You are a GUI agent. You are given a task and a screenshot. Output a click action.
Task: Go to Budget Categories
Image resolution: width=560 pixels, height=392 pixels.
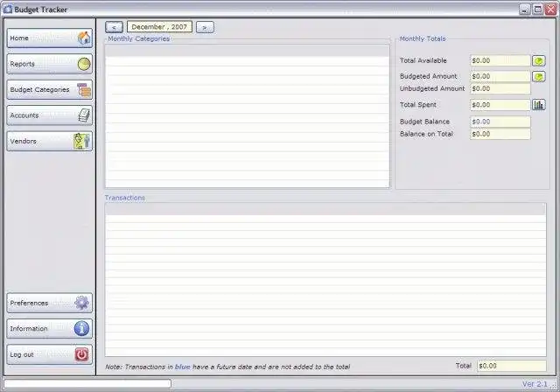pos(50,89)
